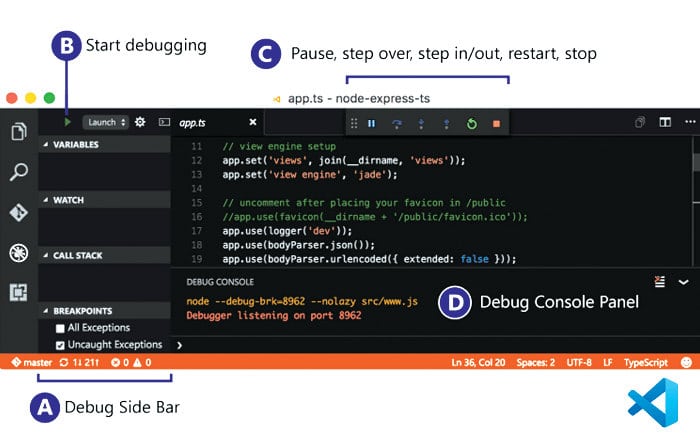
Task: Click the master branch in status bar
Action: tap(31, 362)
